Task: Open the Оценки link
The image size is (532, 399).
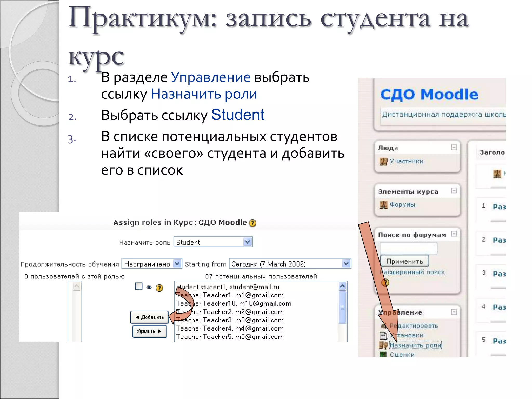Action: pos(402,354)
